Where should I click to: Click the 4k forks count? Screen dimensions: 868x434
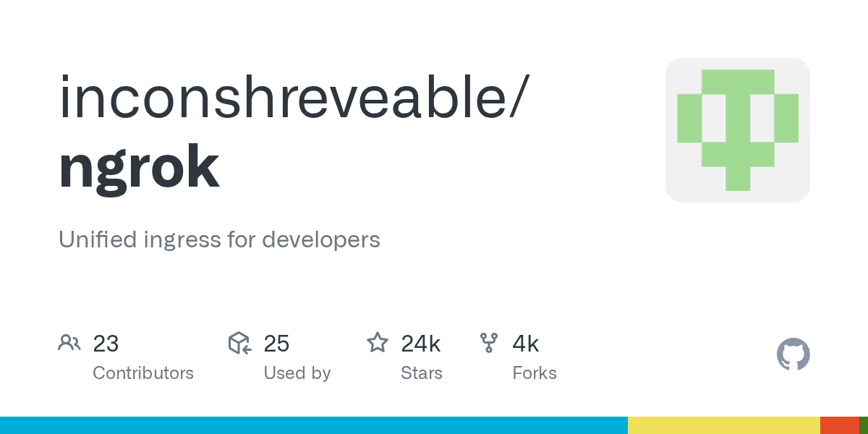[x=525, y=344]
